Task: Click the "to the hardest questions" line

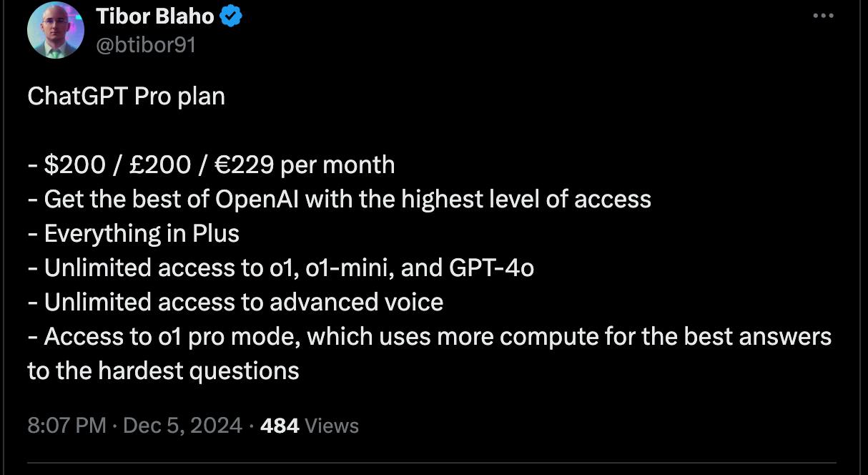Action: pos(163,371)
